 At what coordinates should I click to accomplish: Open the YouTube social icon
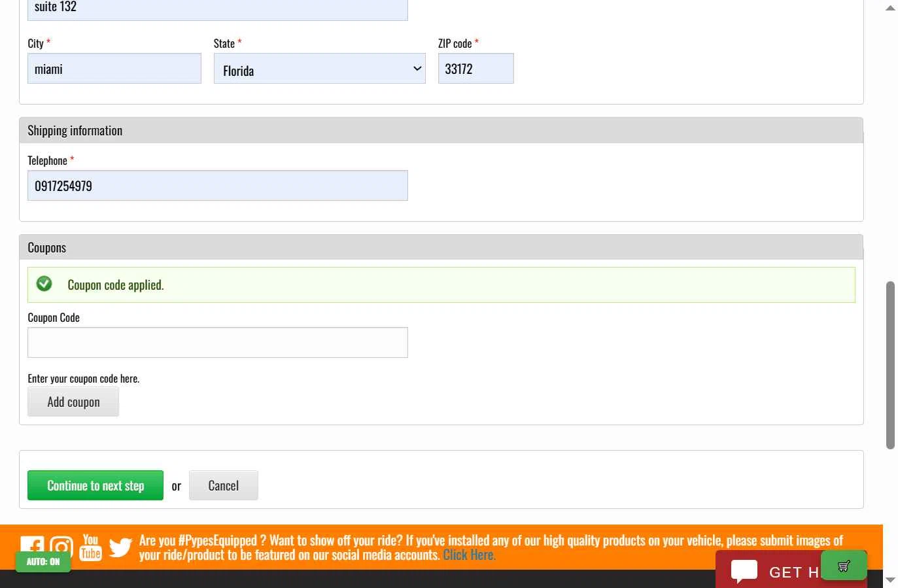(x=91, y=547)
